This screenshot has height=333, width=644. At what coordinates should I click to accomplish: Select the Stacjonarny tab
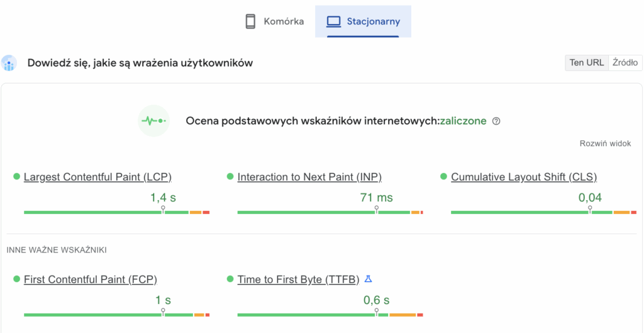coord(373,21)
